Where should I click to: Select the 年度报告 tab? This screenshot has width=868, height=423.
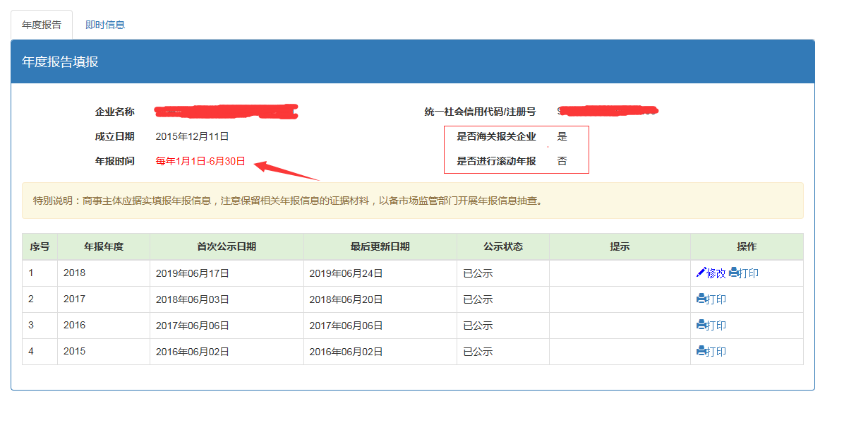tap(42, 25)
